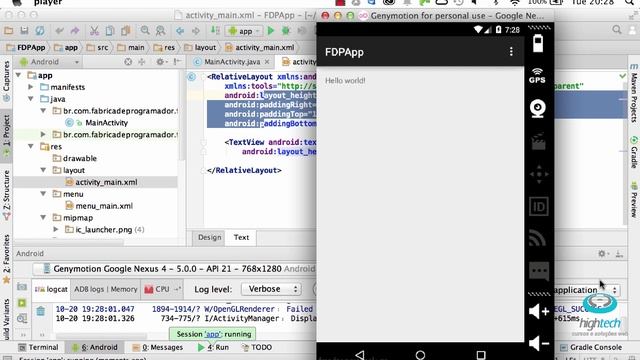Navigate forward with the right arrow icon
Screen dimensions: 640x360
[x=196, y=31]
